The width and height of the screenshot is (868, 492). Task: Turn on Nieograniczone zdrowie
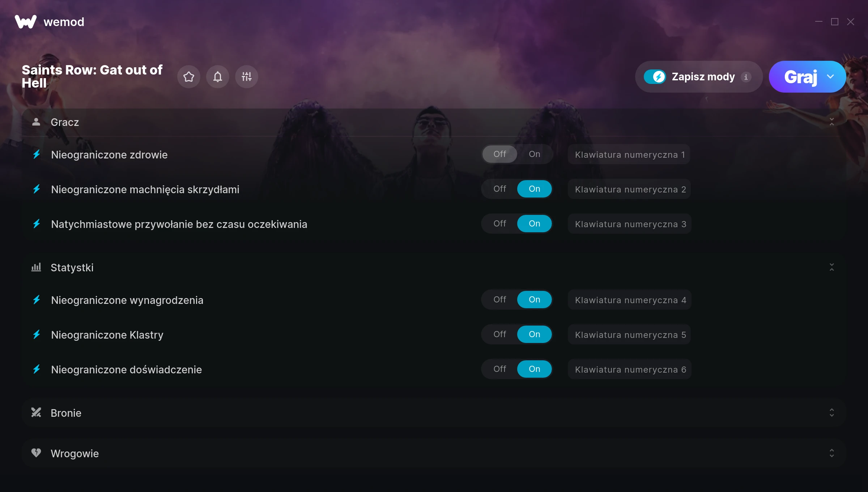point(534,154)
